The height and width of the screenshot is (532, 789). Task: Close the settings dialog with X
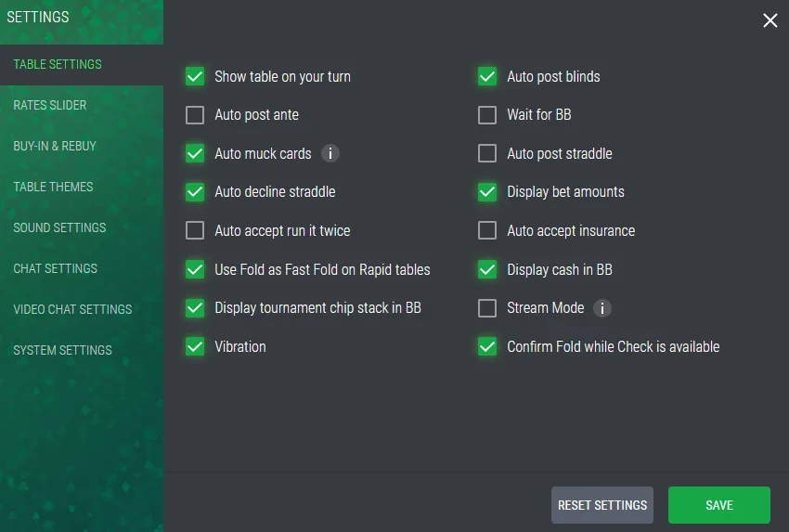click(770, 20)
